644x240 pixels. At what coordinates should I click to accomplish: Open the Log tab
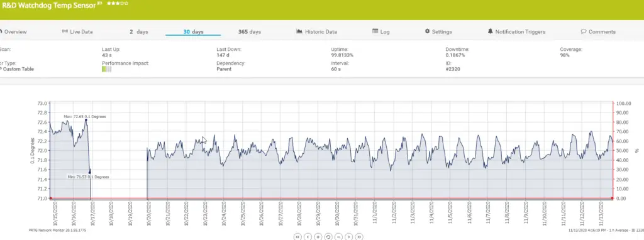click(x=381, y=31)
